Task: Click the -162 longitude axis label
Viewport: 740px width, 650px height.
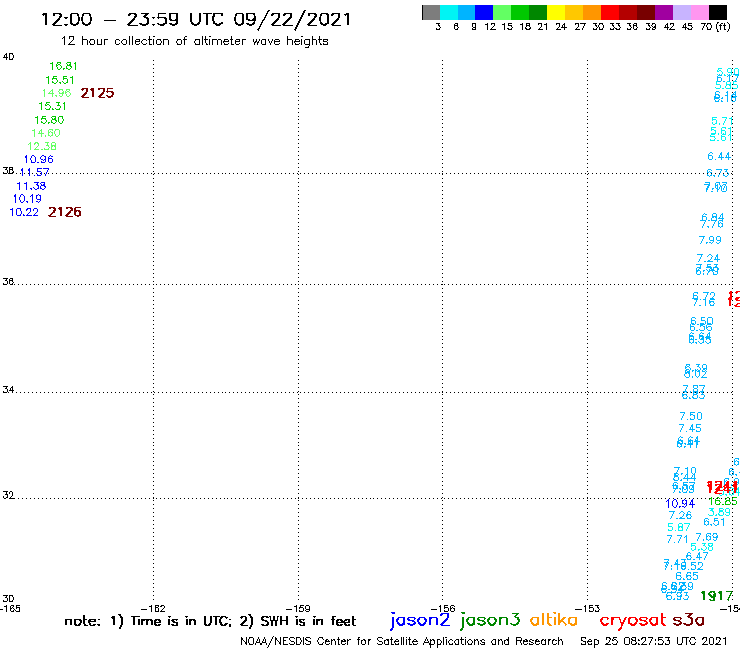Action: pyautogui.click(x=153, y=609)
